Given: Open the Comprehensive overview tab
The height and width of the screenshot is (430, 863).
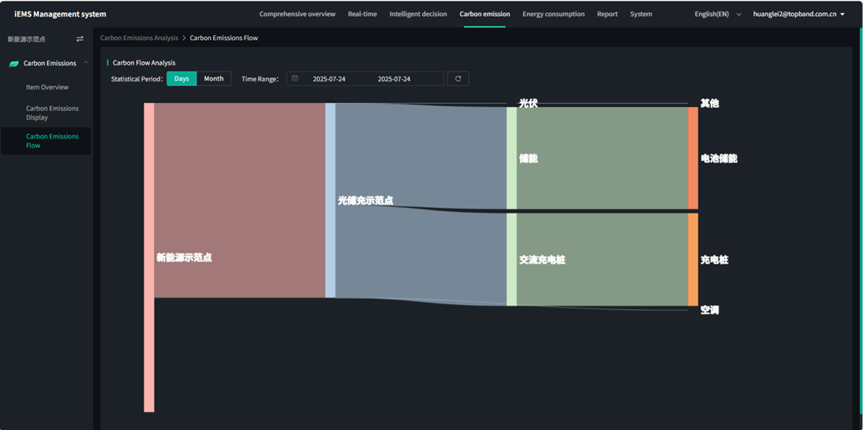Looking at the screenshot, I should click(297, 14).
